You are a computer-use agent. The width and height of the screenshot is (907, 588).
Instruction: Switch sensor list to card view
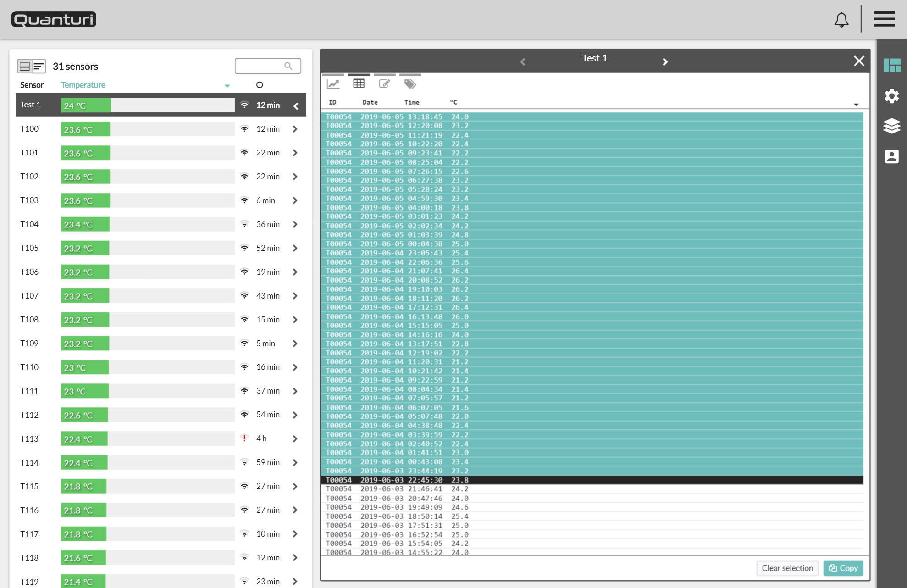pyautogui.click(x=24, y=67)
